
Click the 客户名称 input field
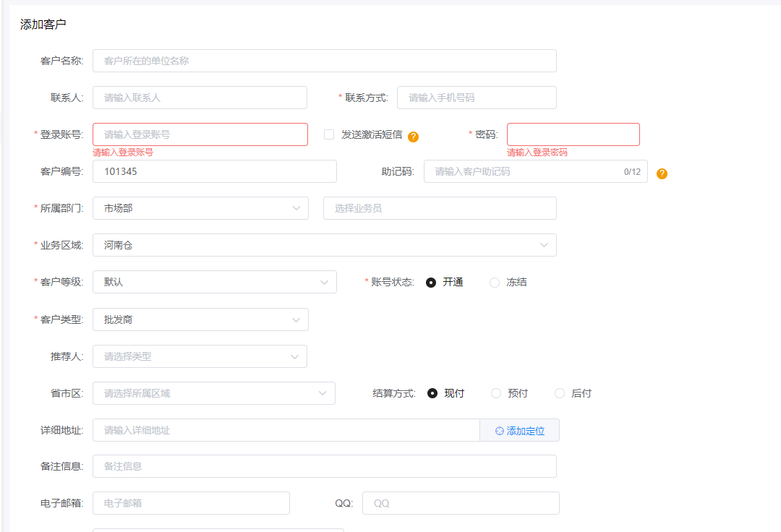point(324,61)
